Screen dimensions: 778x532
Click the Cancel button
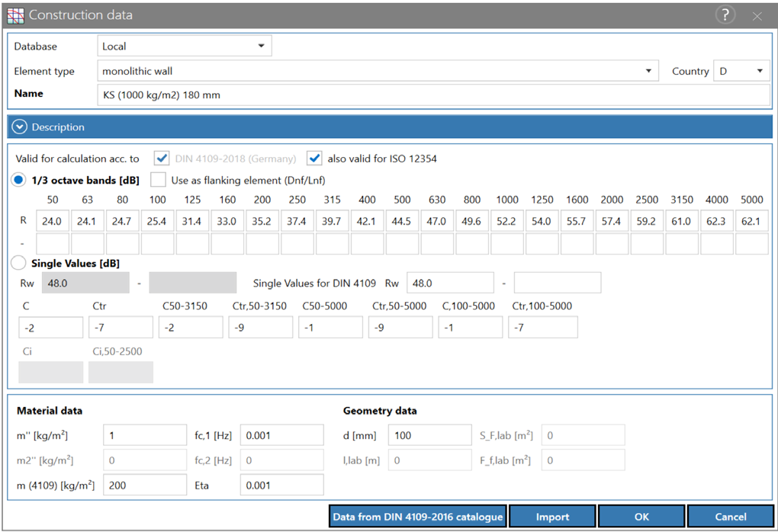click(731, 517)
